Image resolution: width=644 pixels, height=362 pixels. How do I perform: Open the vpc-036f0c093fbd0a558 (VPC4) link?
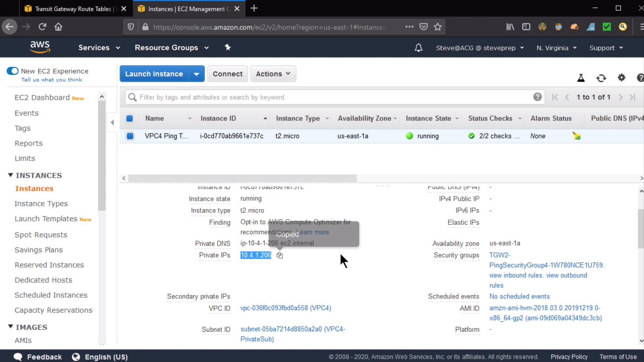point(285,308)
